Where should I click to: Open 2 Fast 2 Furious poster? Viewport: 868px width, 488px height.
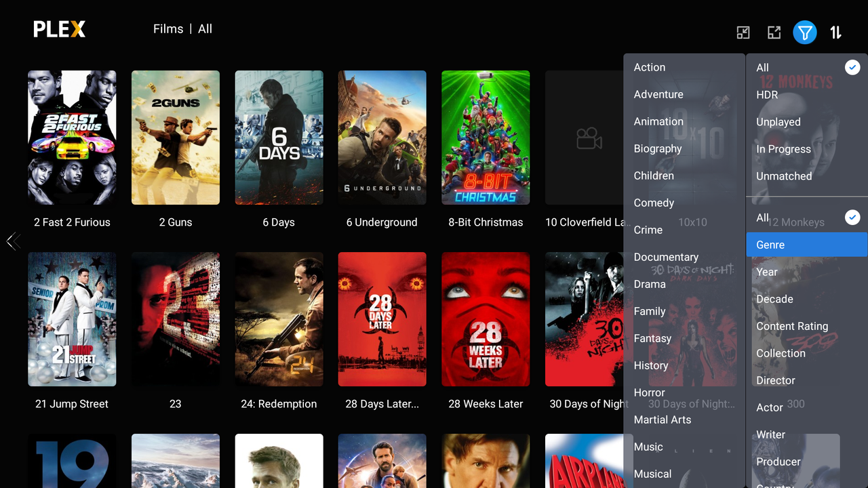(x=72, y=138)
